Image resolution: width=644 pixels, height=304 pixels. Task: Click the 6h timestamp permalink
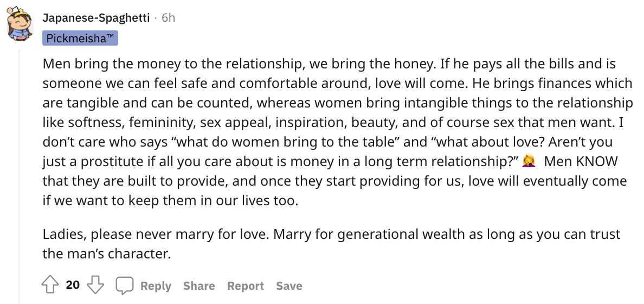[x=169, y=18]
